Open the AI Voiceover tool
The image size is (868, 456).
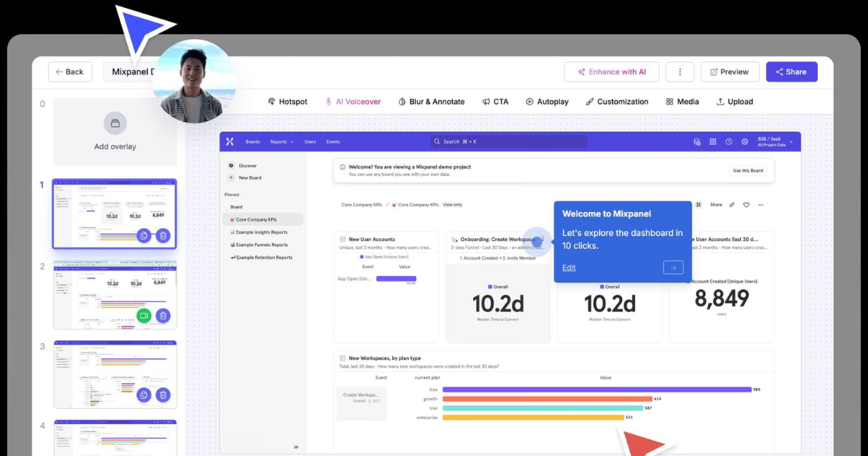coord(353,102)
